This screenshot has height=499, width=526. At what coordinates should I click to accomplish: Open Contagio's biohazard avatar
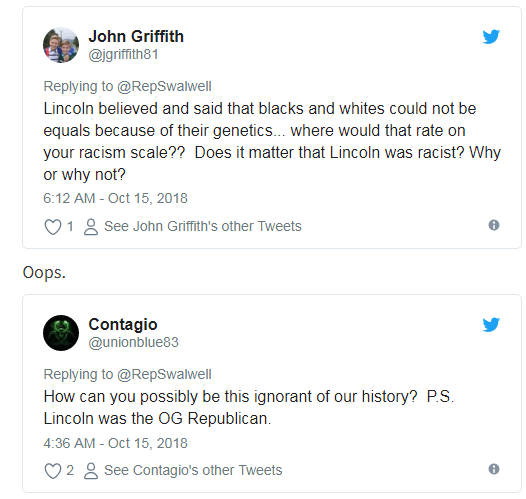(x=61, y=333)
